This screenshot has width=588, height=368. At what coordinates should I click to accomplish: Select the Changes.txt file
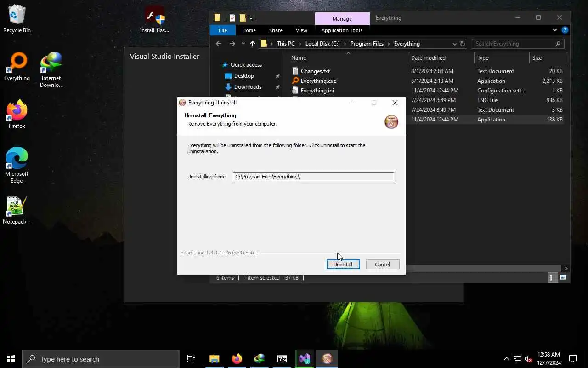pyautogui.click(x=315, y=71)
